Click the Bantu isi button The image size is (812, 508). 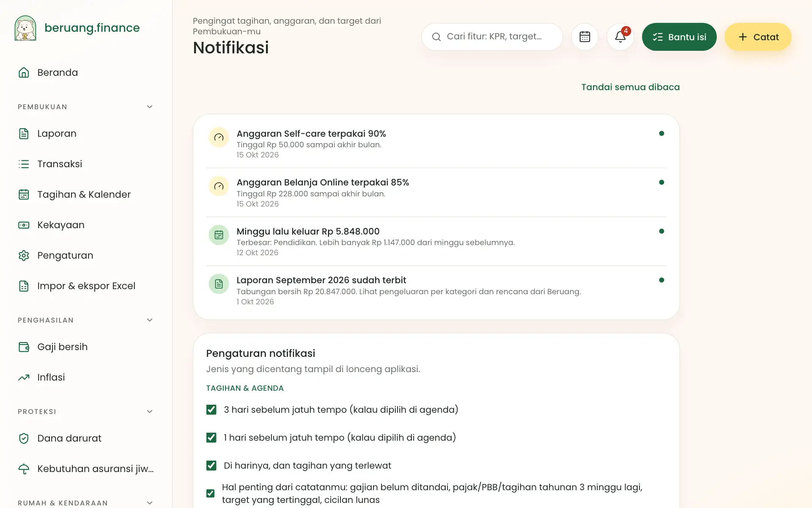[x=679, y=37]
